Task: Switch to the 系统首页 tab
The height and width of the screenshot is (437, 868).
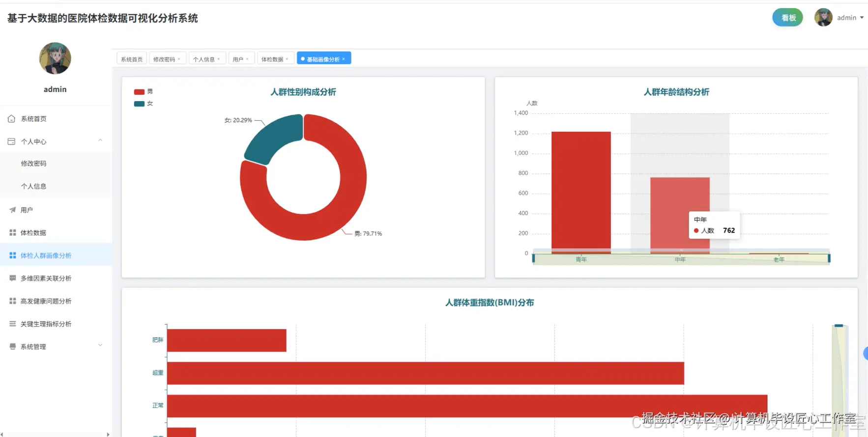Action: click(x=132, y=59)
